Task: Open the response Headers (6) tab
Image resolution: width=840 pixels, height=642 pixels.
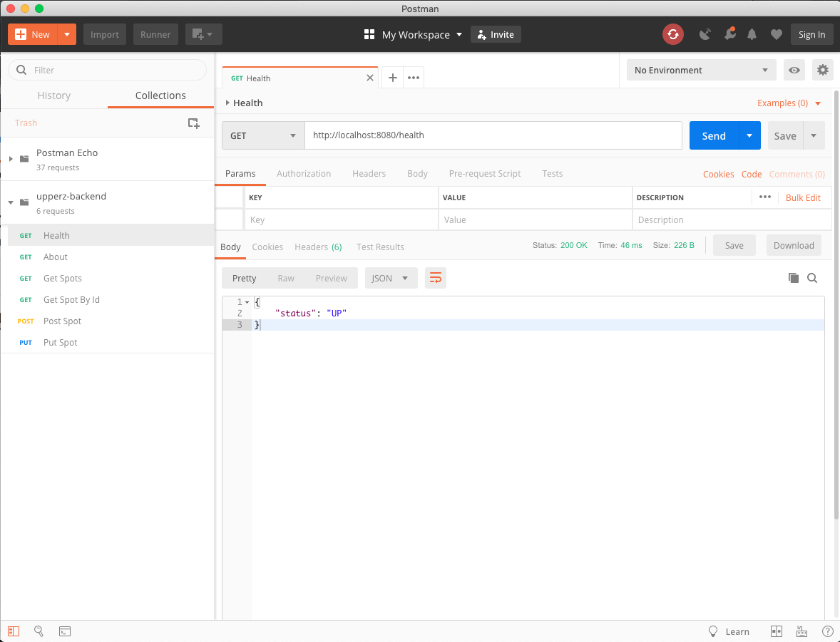Action: click(318, 247)
